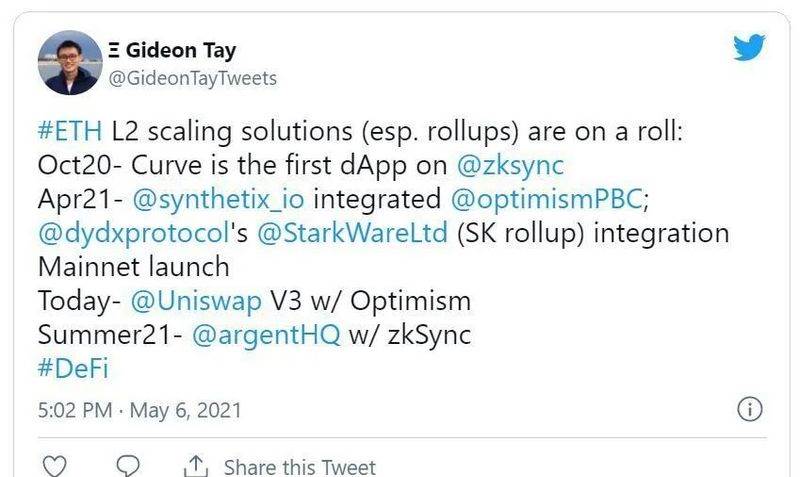The width and height of the screenshot is (800, 477).
Task: Open the @synthetix_io mention
Action: point(218,199)
